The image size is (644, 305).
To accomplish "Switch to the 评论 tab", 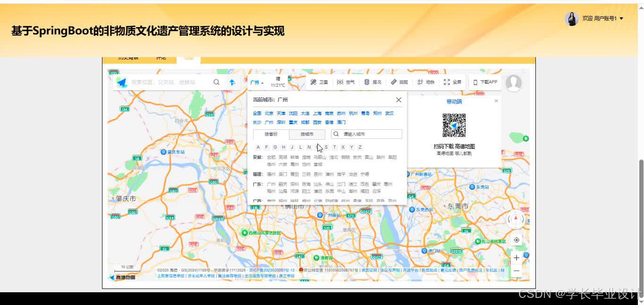I will (x=161, y=58).
